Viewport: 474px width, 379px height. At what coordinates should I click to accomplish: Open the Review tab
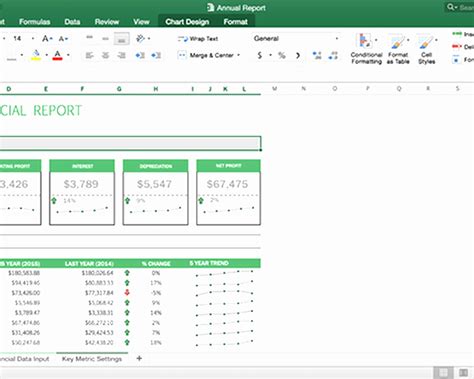(107, 22)
